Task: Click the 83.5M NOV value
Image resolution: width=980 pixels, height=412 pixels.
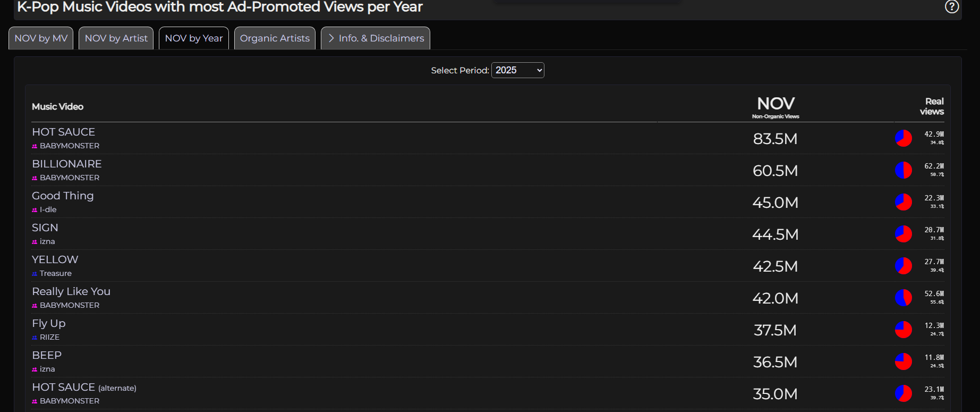Action: point(776,139)
